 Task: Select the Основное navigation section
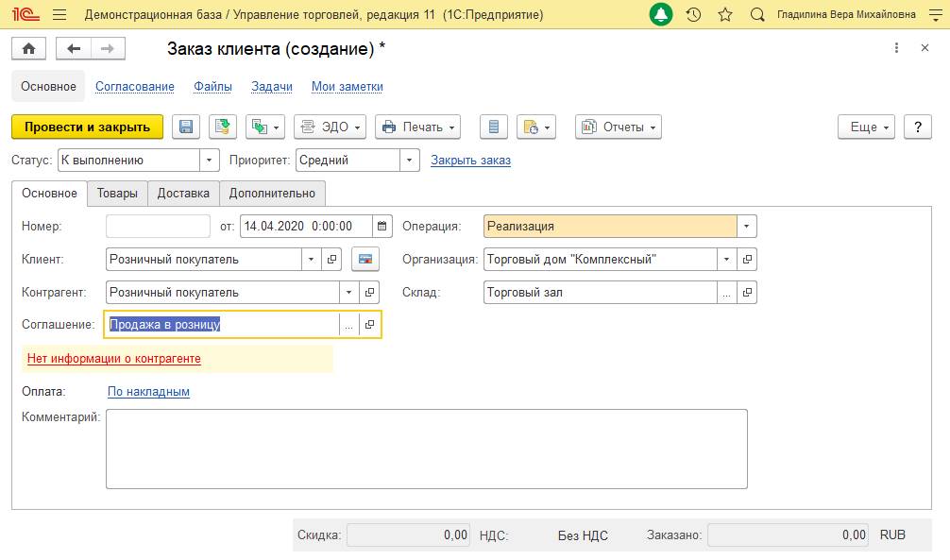pyautogui.click(x=48, y=87)
